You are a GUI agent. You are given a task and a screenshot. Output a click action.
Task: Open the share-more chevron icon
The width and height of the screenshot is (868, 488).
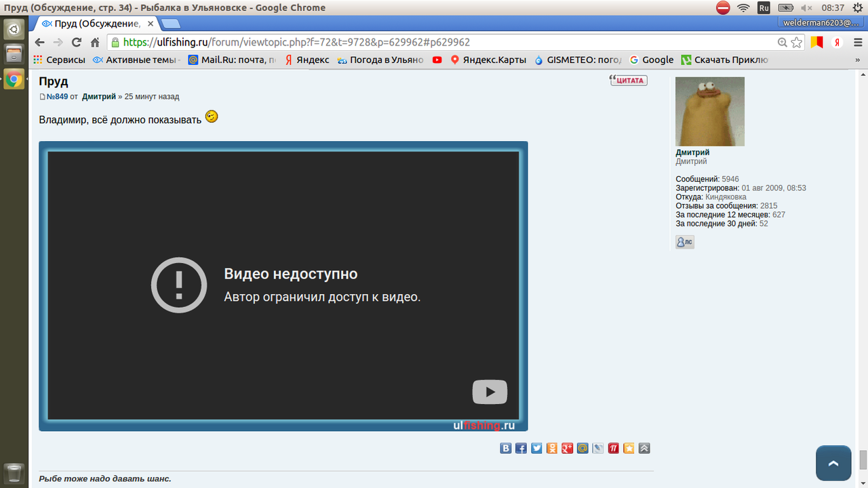click(x=644, y=448)
